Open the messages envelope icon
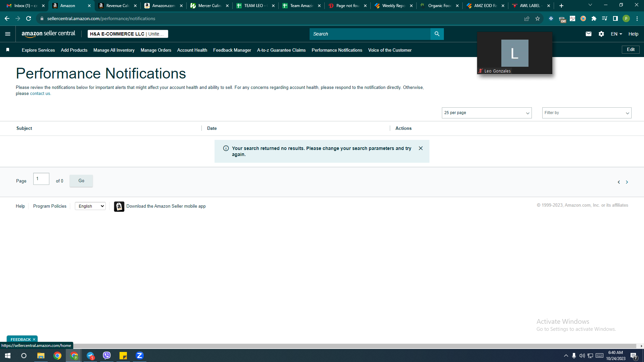The width and height of the screenshot is (644, 362). pyautogui.click(x=588, y=34)
